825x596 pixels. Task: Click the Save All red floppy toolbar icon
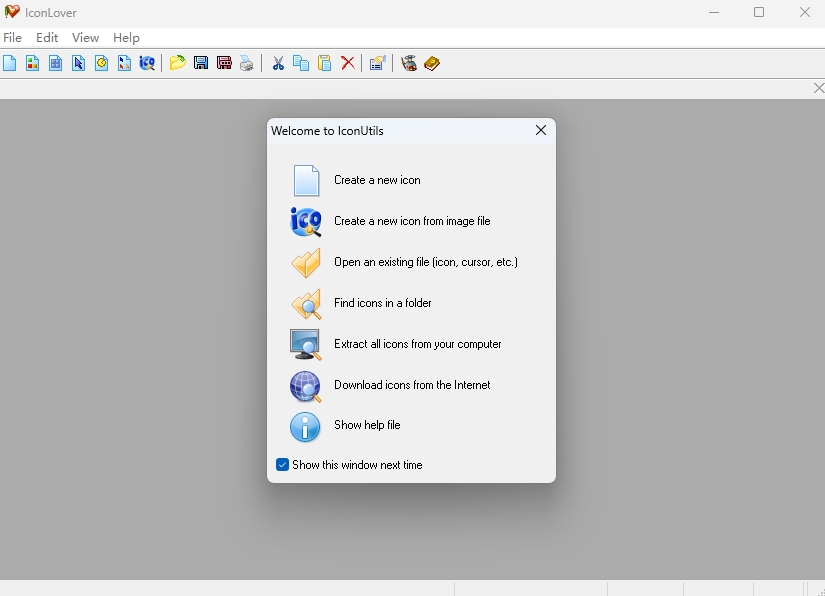click(x=224, y=63)
